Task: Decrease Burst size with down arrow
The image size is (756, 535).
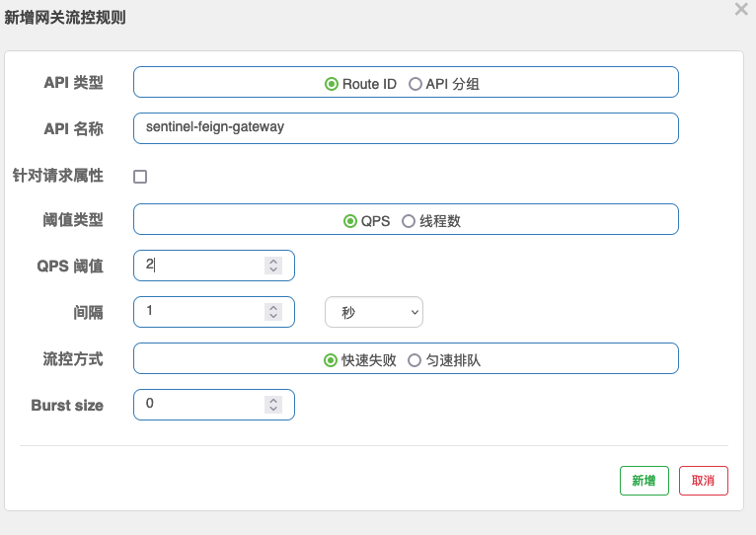Action: click(273, 409)
